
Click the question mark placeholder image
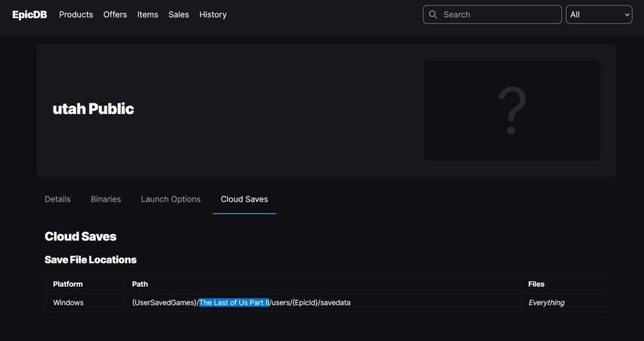512,110
